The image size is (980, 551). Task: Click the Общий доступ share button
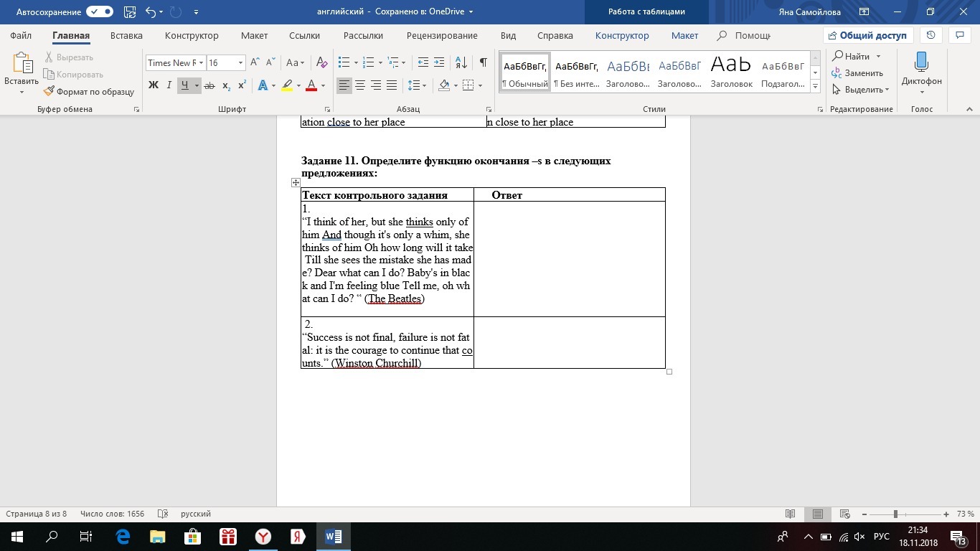(x=868, y=36)
